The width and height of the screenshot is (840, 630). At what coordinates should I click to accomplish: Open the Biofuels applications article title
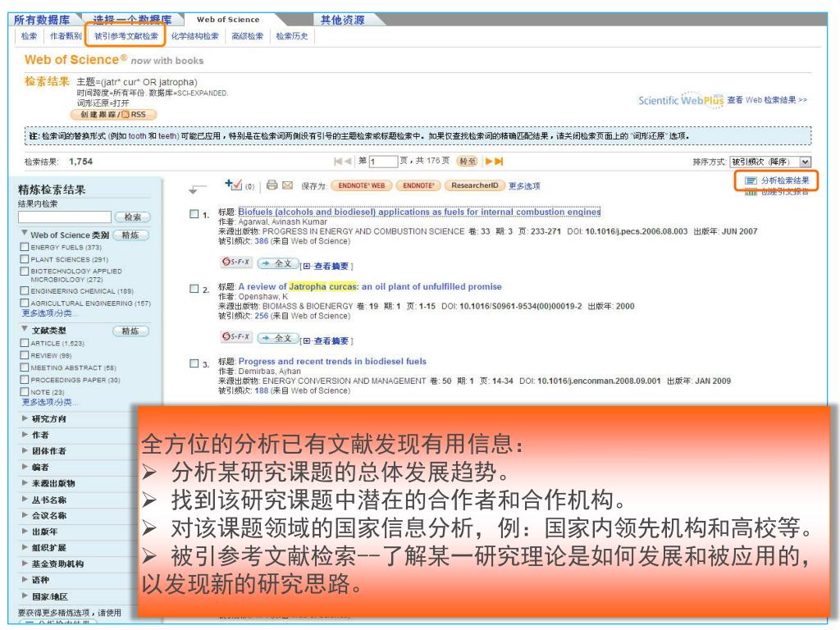pos(419,212)
